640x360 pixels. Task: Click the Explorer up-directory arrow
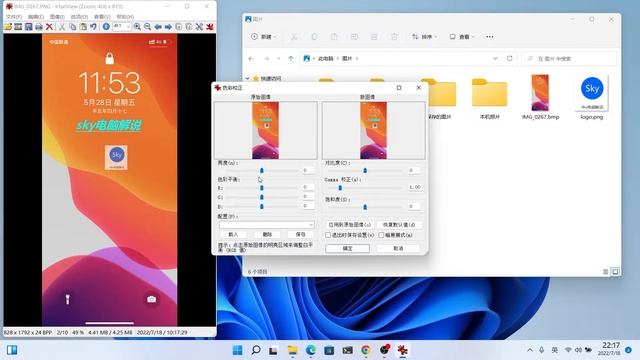291,58
